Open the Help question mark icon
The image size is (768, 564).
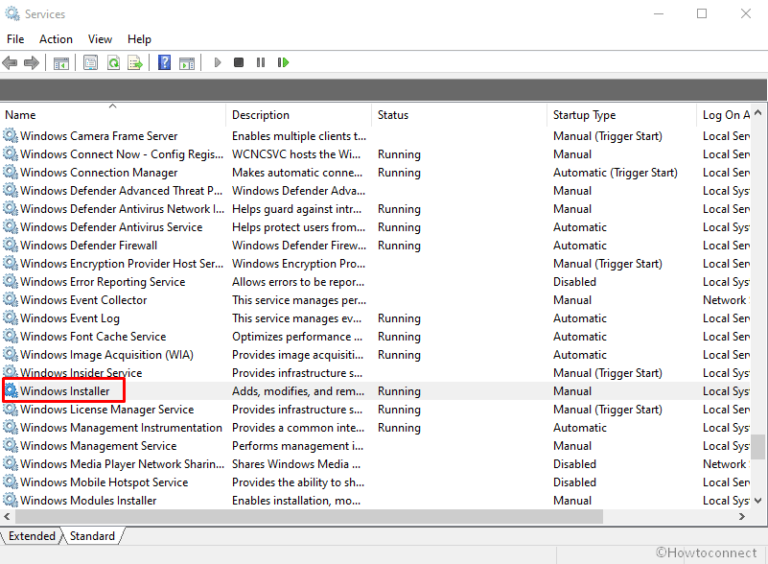[165, 63]
